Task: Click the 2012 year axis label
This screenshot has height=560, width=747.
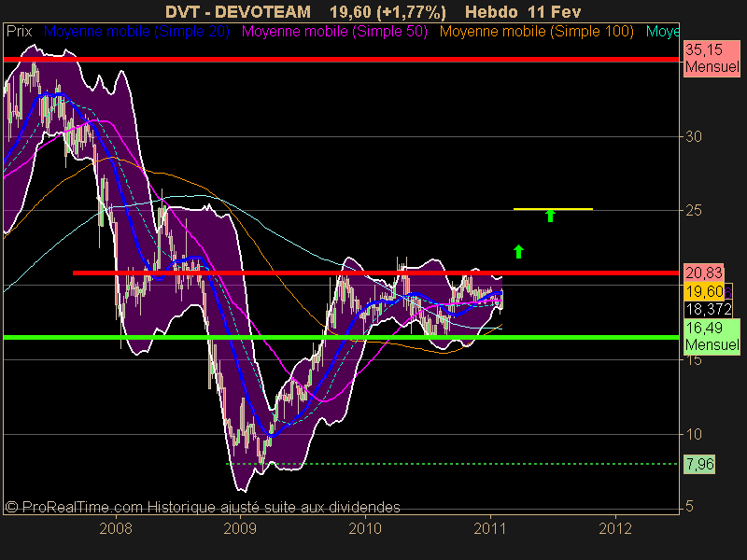Action: tap(615, 528)
